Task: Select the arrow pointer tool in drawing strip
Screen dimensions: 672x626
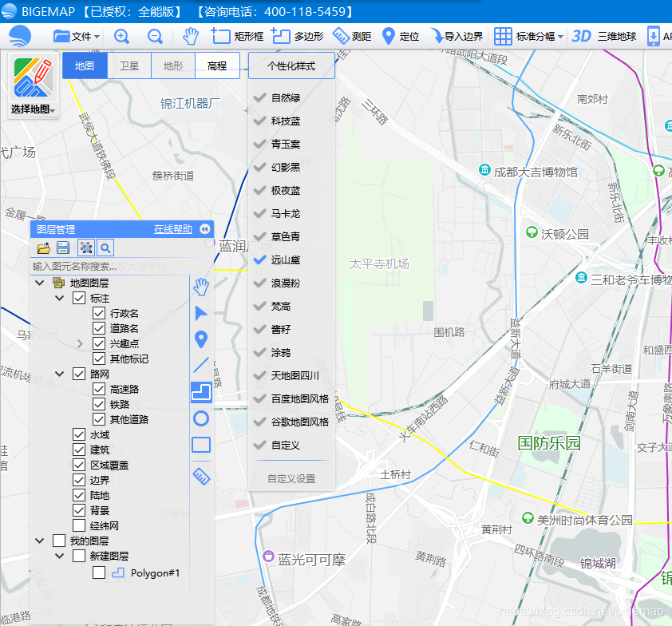Action: pos(201,314)
